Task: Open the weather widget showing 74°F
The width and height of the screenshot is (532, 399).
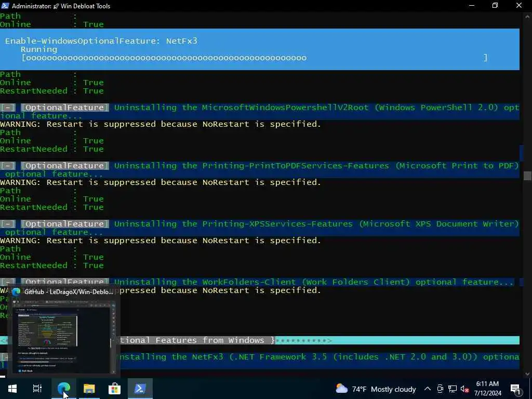Action: (375, 389)
